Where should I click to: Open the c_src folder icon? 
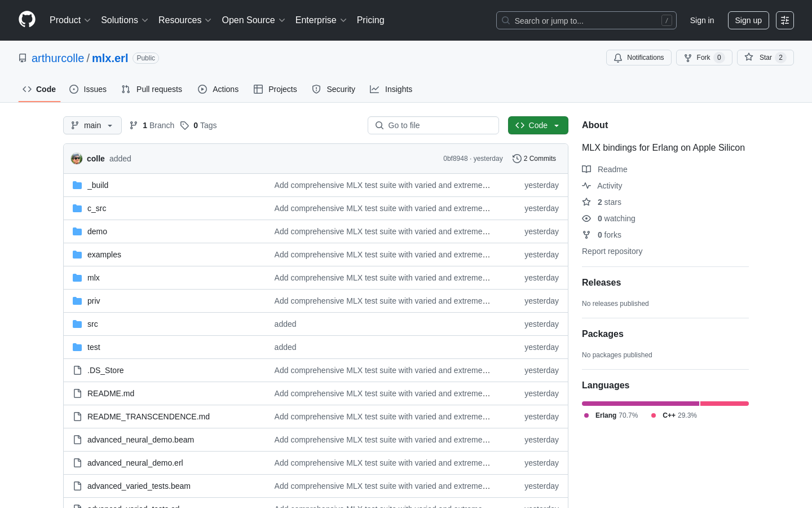pos(77,208)
